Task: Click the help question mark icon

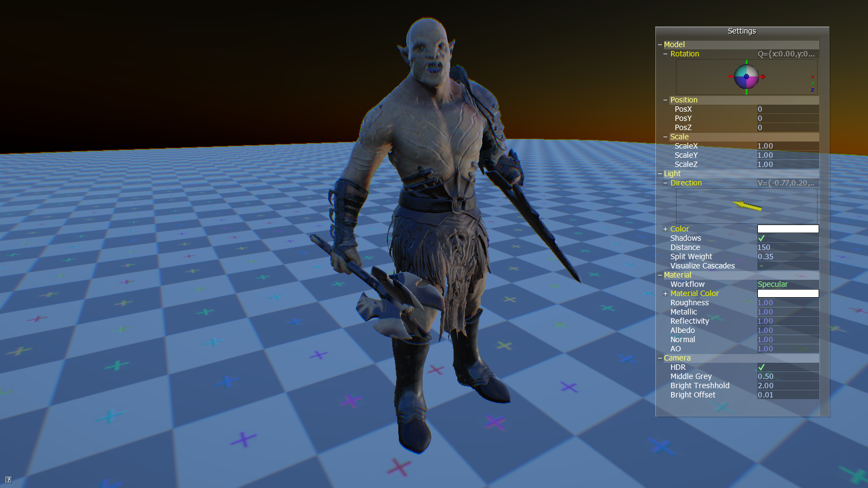Action: coord(8,479)
